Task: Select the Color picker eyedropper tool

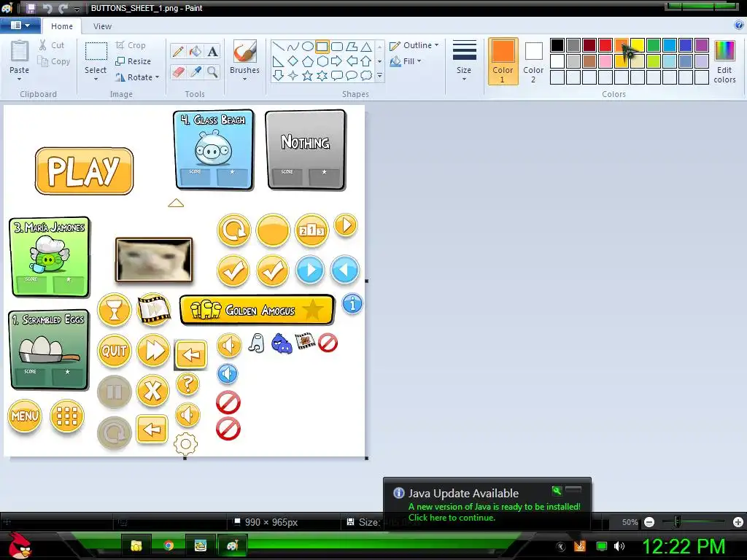Action: coord(196,72)
